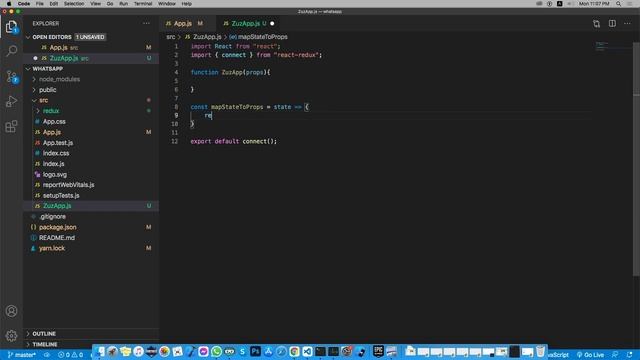Open editor more actions ellipsis menu

[x=627, y=24]
